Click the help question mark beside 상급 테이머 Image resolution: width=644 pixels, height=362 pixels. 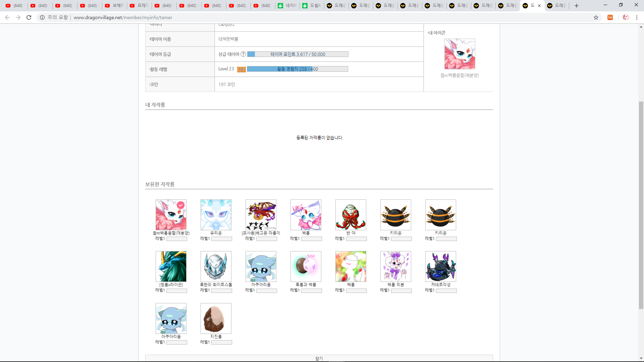(243, 54)
